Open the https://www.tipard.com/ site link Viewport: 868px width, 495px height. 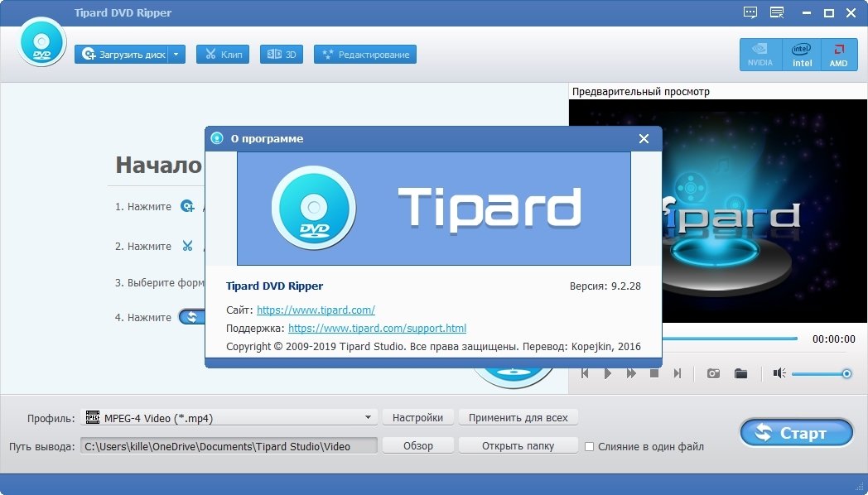(316, 310)
